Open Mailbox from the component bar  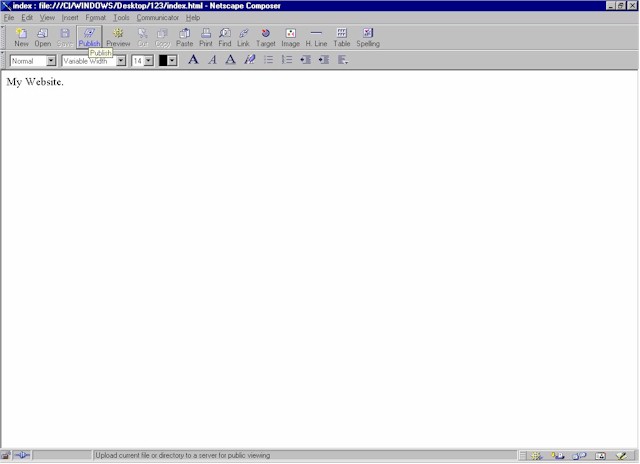click(x=558, y=455)
